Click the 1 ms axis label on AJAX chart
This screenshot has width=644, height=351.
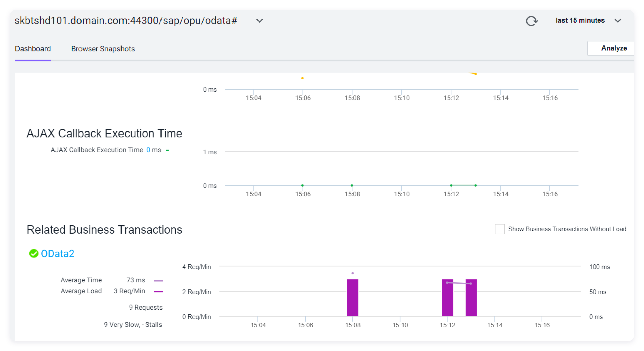pos(210,152)
